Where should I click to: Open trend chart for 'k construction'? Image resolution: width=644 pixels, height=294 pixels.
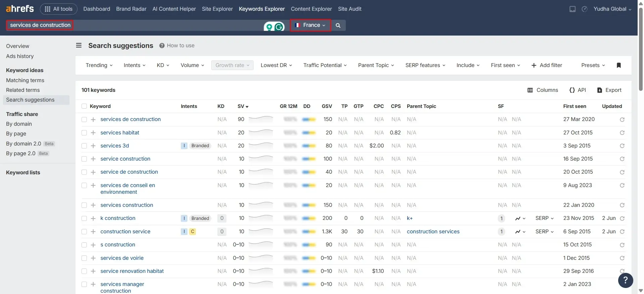(520, 219)
